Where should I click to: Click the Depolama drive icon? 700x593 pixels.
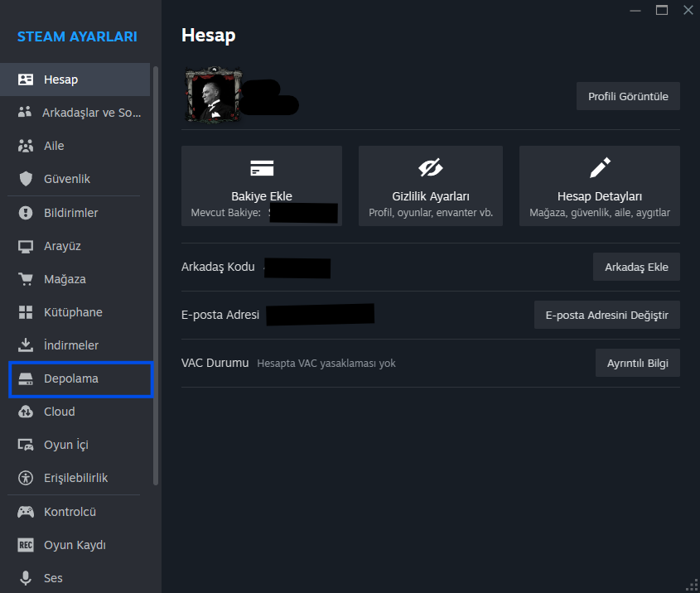pos(26,378)
